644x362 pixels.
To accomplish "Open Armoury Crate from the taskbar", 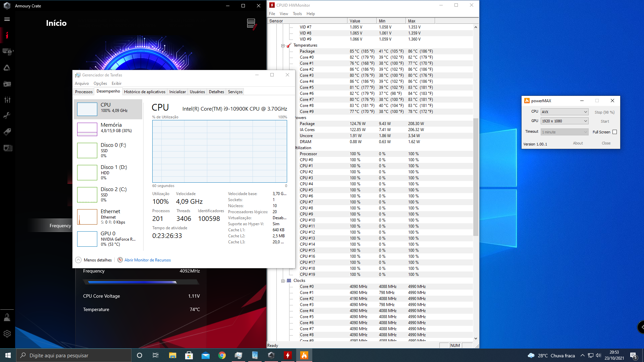I will pyautogui.click(x=271, y=355).
